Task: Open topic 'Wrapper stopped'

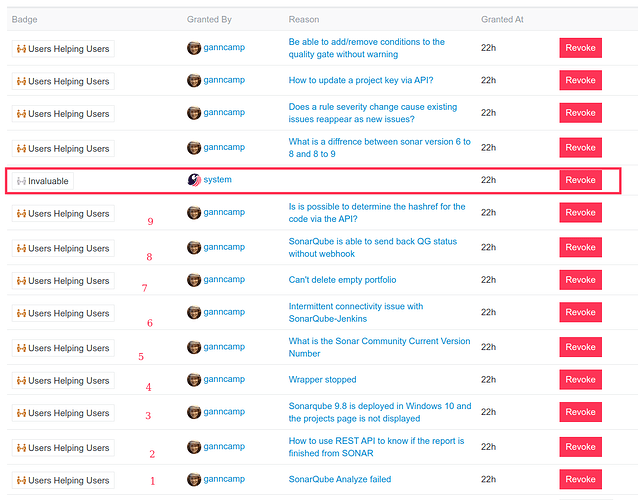Action: point(322,380)
